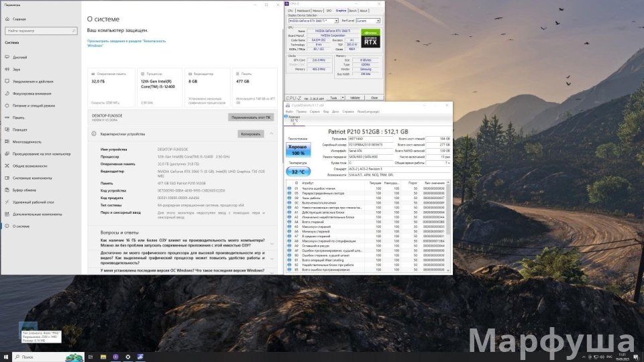Click Home icon in Settings sidebar
644x362 pixels.
click(7, 19)
